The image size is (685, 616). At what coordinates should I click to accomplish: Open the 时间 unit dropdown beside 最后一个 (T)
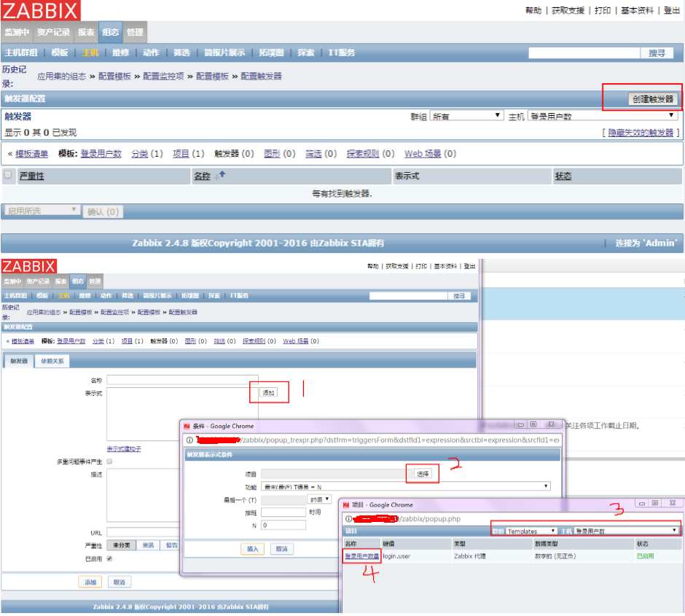pyautogui.click(x=319, y=499)
